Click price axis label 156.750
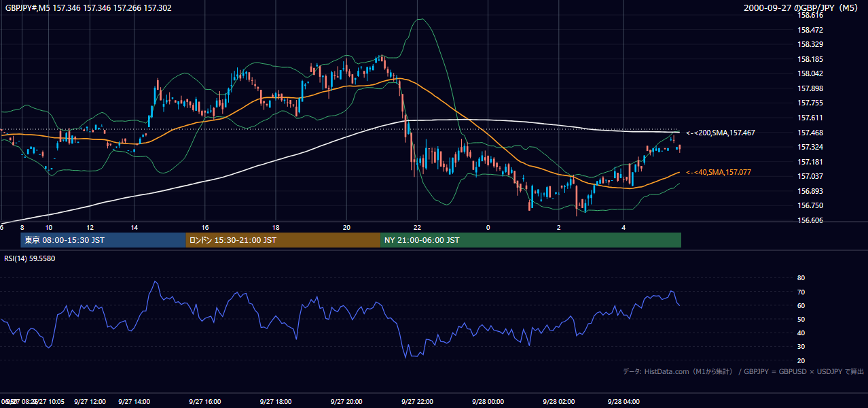The height and width of the screenshot is (408, 868). point(810,205)
